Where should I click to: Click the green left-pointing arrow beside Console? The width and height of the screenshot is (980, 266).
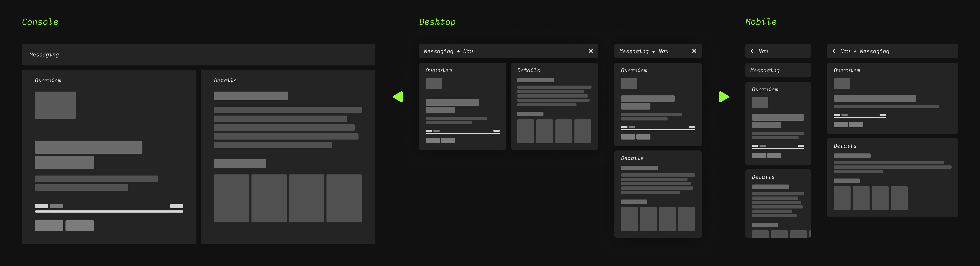point(398,97)
